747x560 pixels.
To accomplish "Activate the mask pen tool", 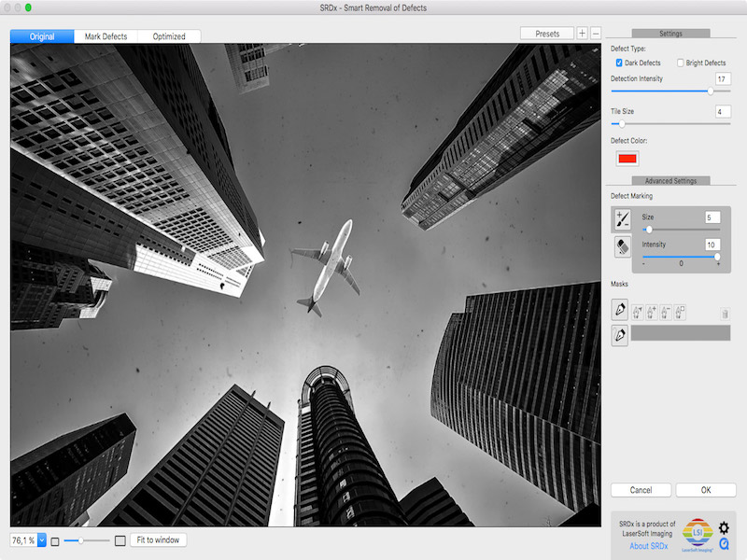I will (x=619, y=310).
